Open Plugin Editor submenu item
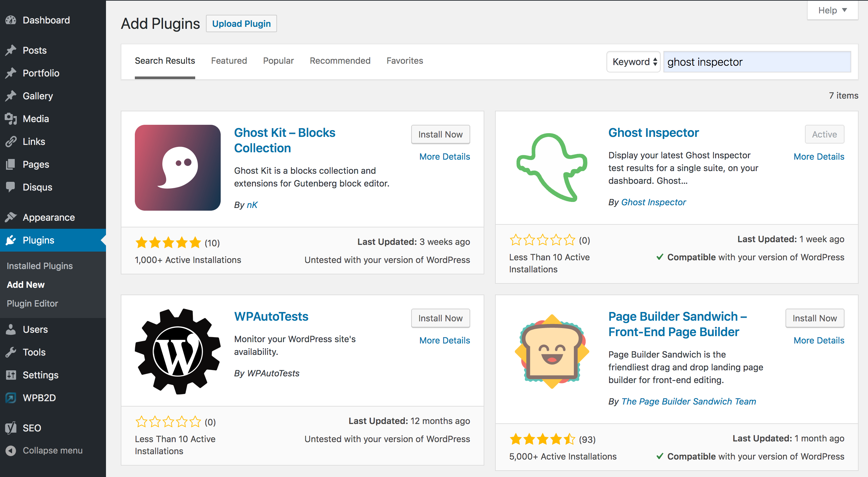868x477 pixels. pyautogui.click(x=32, y=304)
